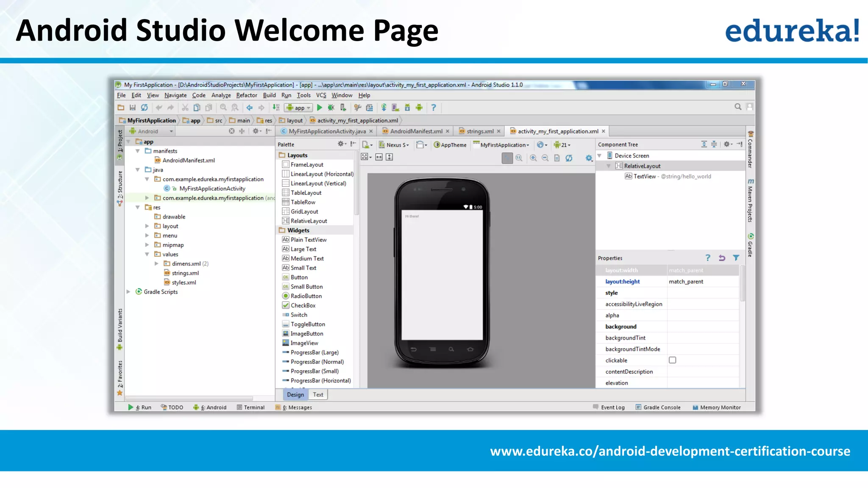
Task: Click the design settings gear icon
Action: [589, 158]
